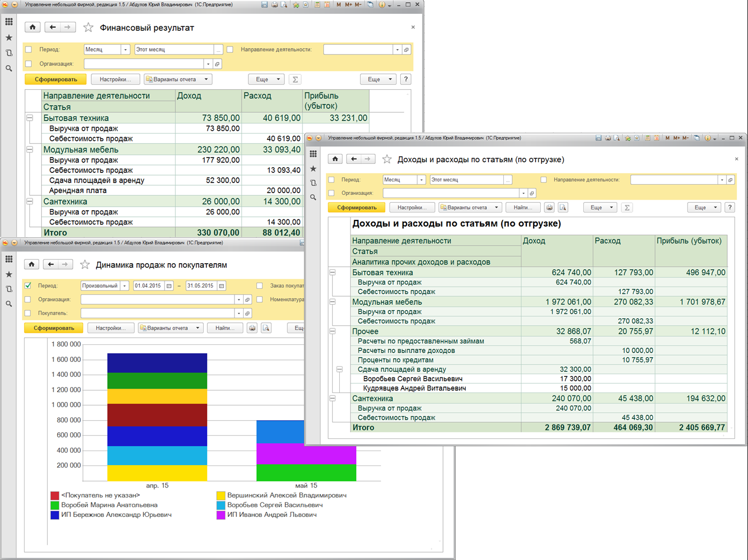Add Финансовый результат report to favorites star
The height and width of the screenshot is (560, 748).
[x=88, y=27]
